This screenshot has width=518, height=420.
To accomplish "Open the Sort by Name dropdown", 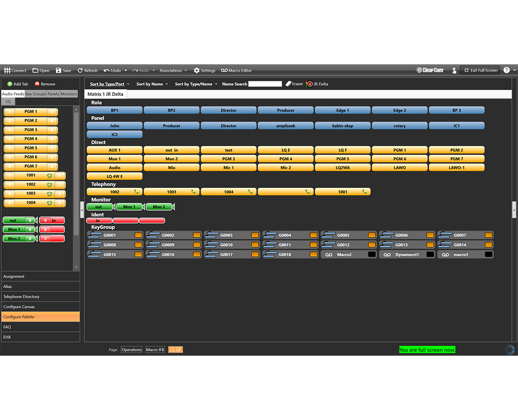I will coord(152,84).
